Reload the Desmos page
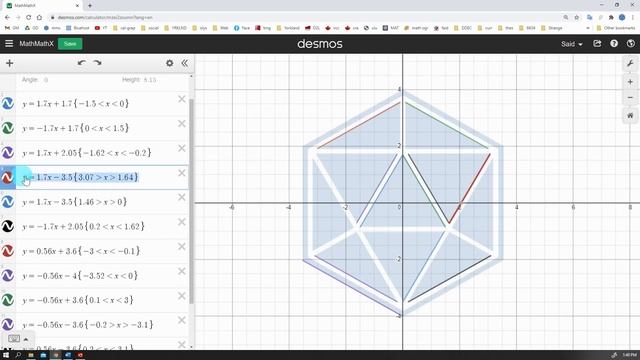Viewport: 640px width, 360px height. (29, 18)
